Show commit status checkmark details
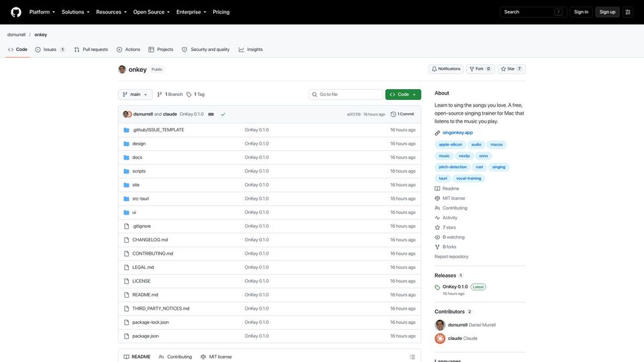Viewport: 644px width, 362px height. pyautogui.click(x=223, y=114)
